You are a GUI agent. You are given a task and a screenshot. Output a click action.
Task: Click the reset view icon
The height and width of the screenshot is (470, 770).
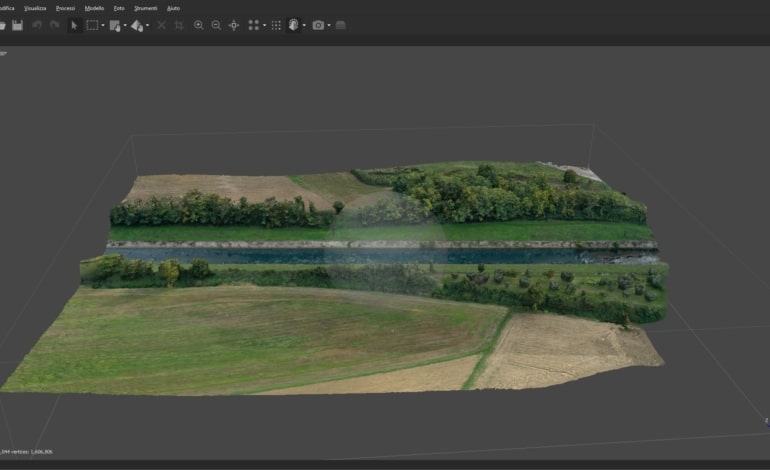click(234, 26)
